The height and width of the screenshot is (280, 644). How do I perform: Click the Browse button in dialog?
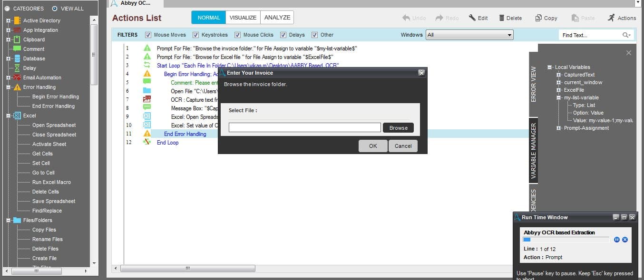(399, 128)
